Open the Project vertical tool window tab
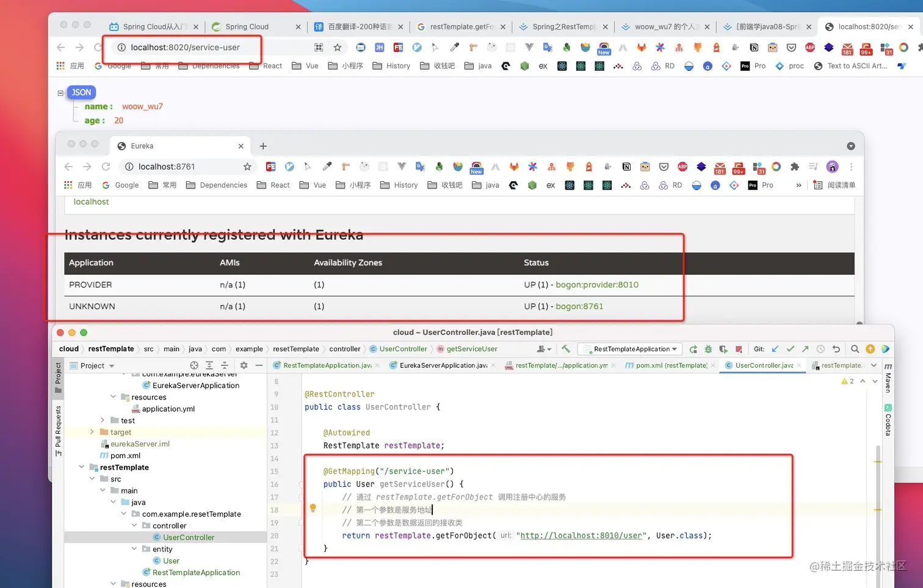923x588 pixels. coord(58,378)
